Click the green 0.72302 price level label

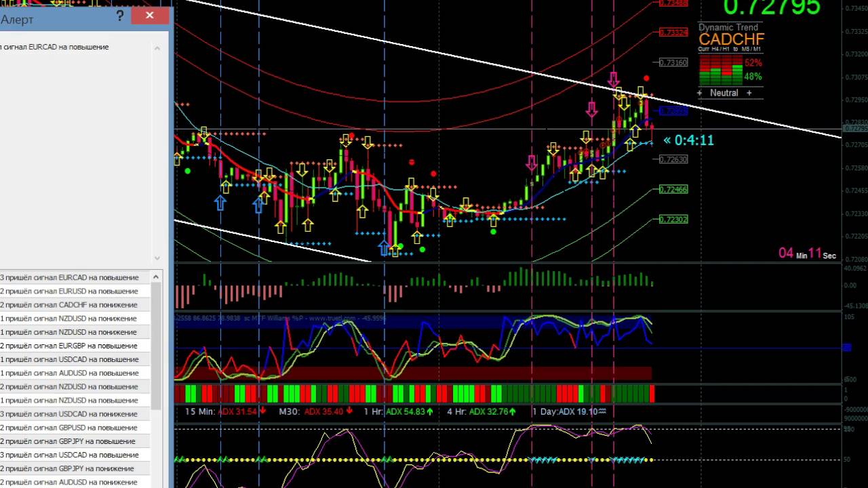pyautogui.click(x=673, y=220)
